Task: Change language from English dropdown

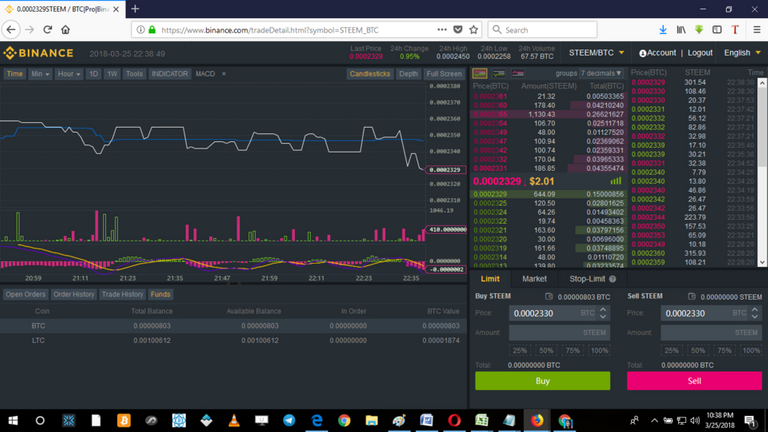Action: click(742, 53)
